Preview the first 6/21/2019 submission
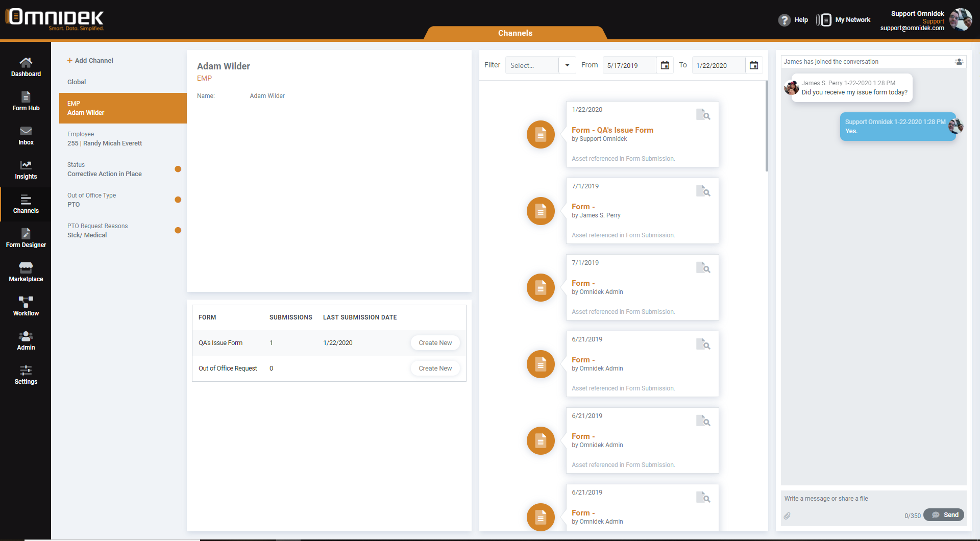 (703, 344)
